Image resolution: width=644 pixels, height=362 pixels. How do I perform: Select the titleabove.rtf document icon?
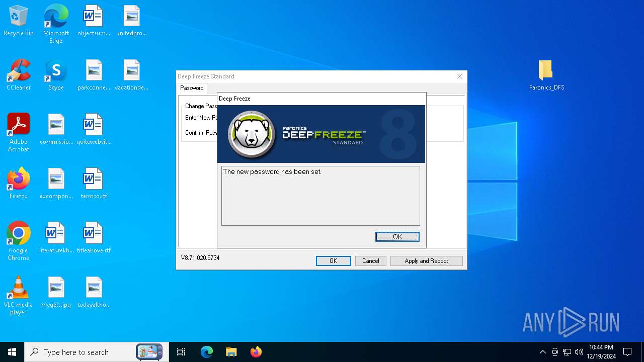94,238
